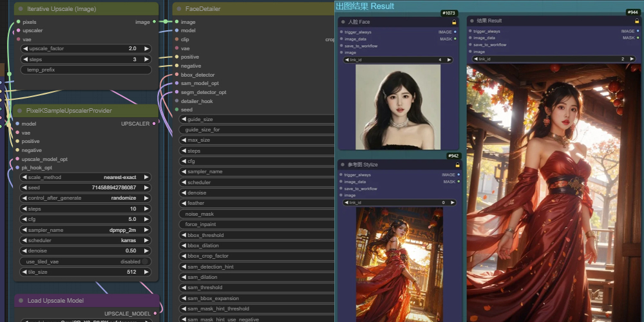Click the IMAGE output socket of the Face node

455,32
